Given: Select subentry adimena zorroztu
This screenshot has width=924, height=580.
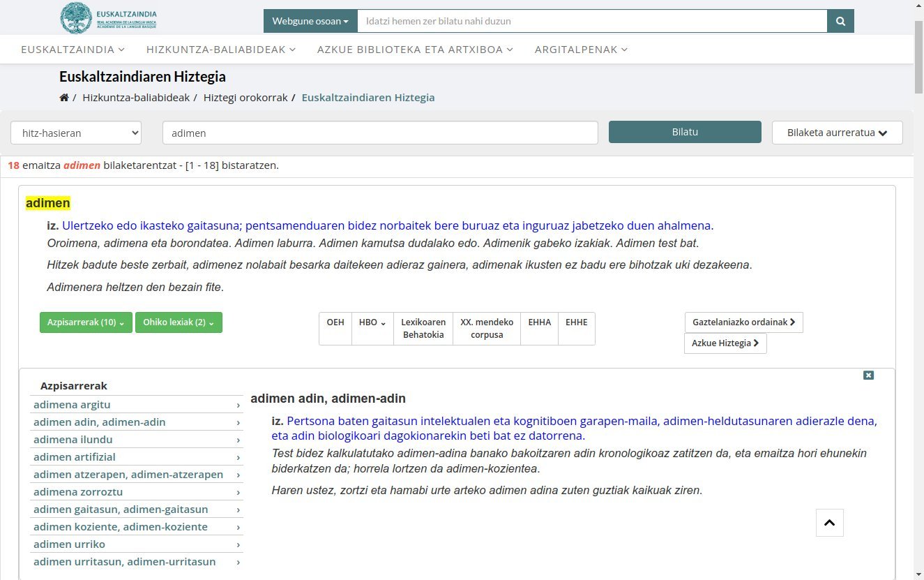Looking at the screenshot, I should tap(137, 492).
